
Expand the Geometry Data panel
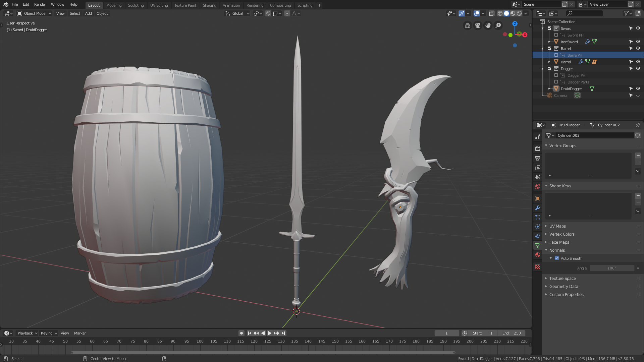(563, 287)
